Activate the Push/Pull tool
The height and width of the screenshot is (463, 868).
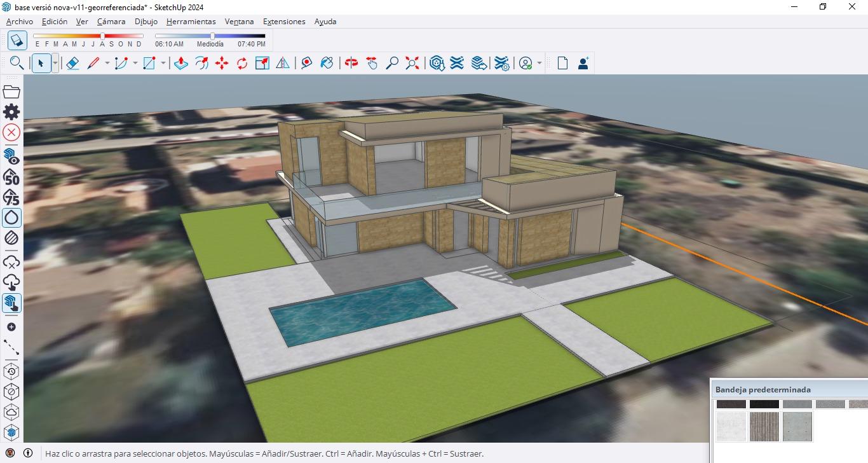(181, 63)
